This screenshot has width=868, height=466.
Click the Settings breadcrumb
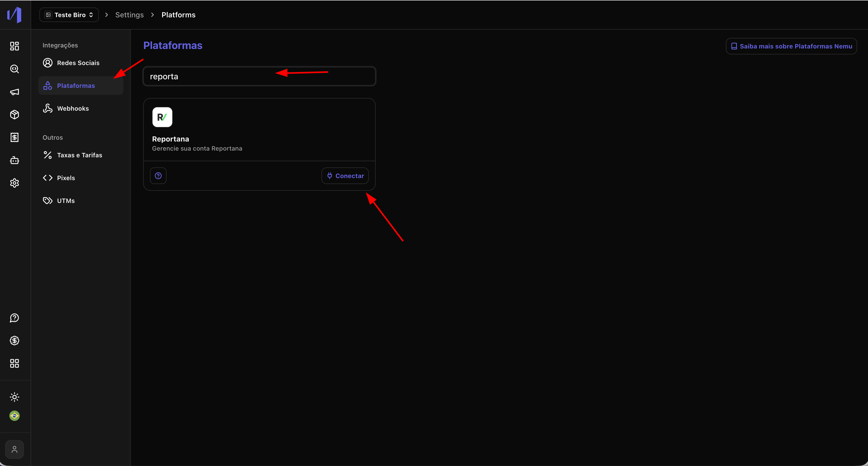(x=129, y=15)
